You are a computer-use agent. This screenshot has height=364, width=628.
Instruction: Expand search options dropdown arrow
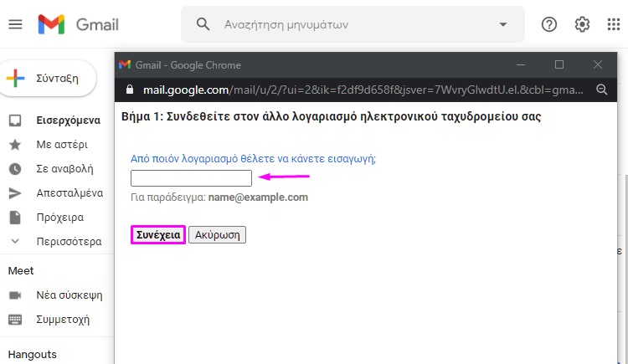pos(503,24)
